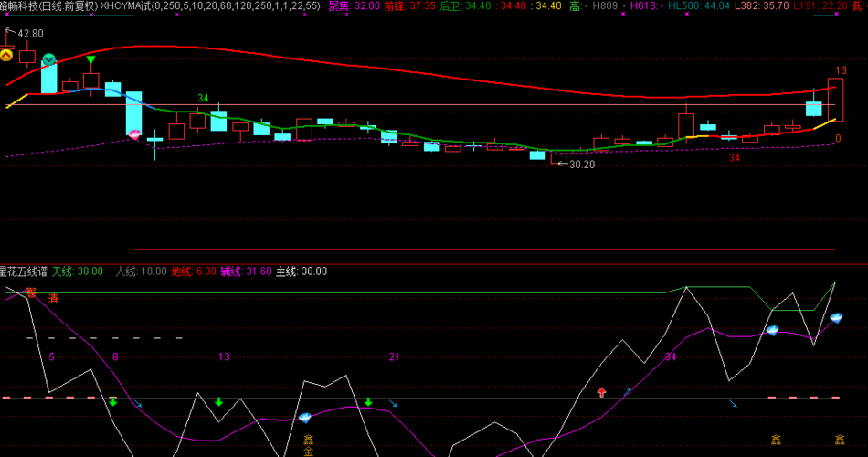
Task: Click the 星花五线谱 indicator name
Action: point(23,271)
